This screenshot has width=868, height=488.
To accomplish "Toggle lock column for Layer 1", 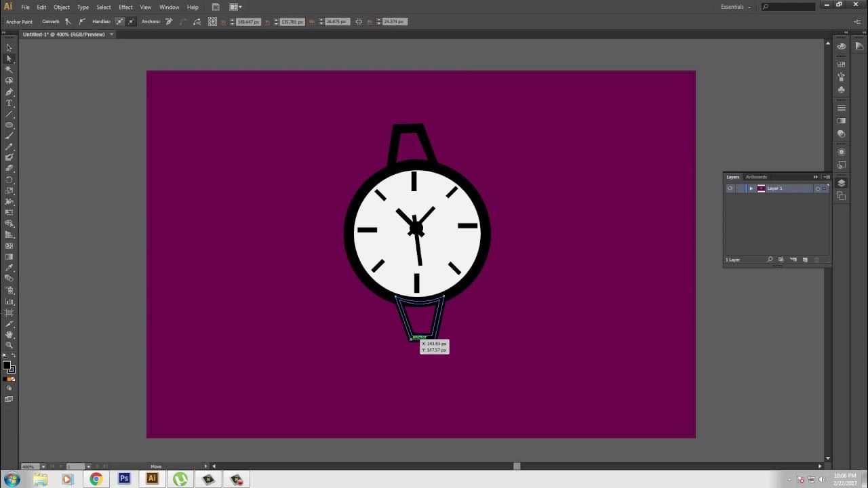I will [740, 188].
